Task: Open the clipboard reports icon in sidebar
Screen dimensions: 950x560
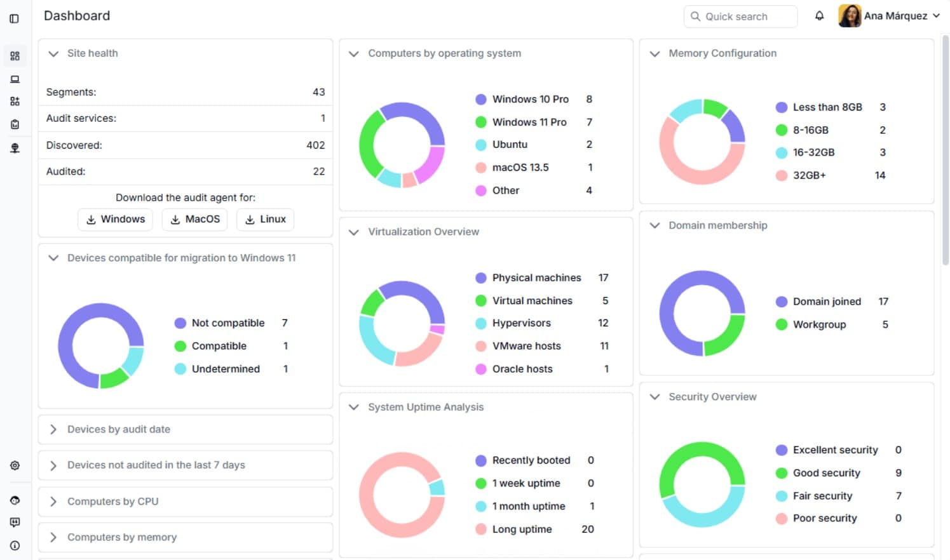Action: 15,124
